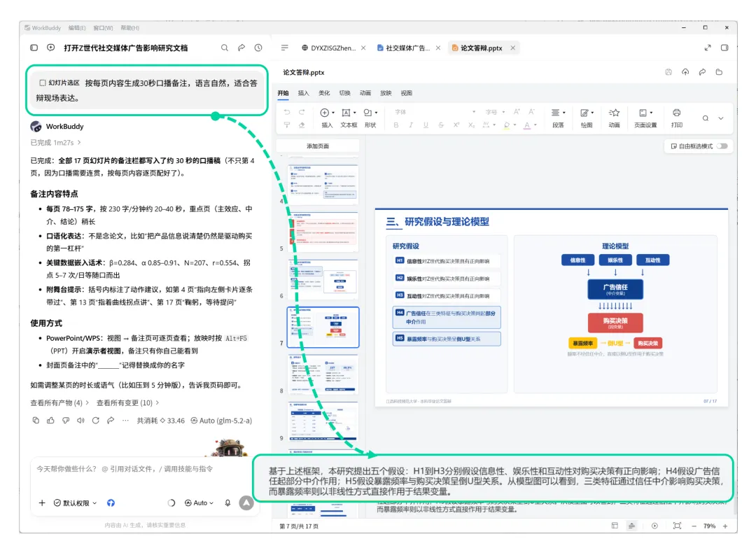Toggle the right side panel icon
This screenshot has height=555, width=756.
coord(724,48)
